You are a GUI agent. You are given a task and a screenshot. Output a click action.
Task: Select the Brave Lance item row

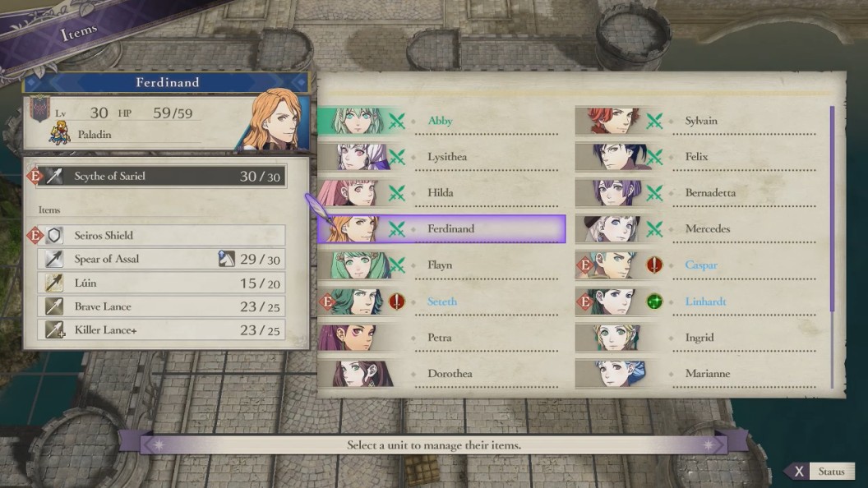[x=161, y=306]
